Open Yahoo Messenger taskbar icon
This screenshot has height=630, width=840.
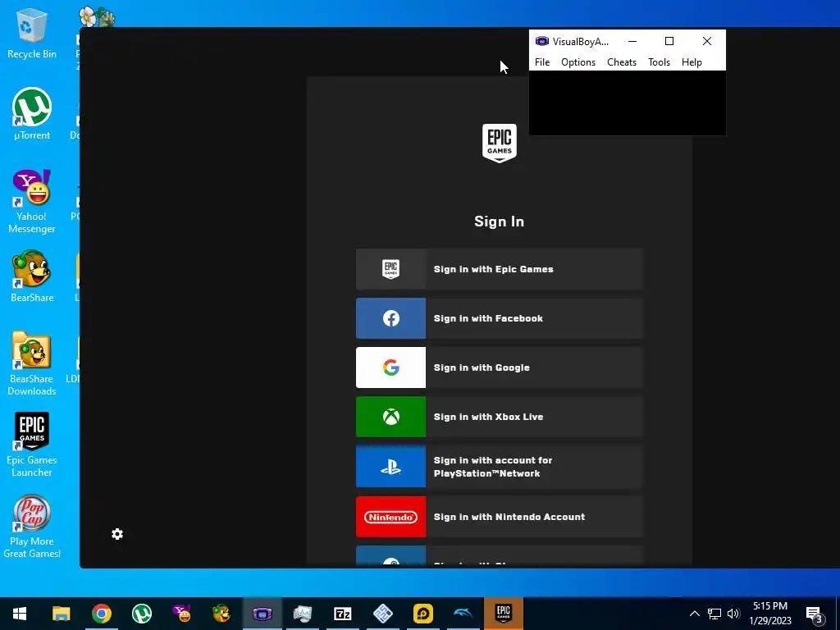pos(181,614)
